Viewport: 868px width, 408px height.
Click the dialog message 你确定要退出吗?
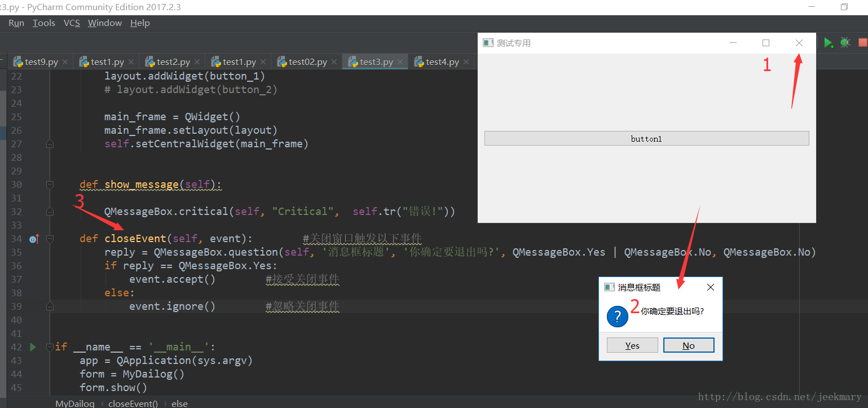672,311
